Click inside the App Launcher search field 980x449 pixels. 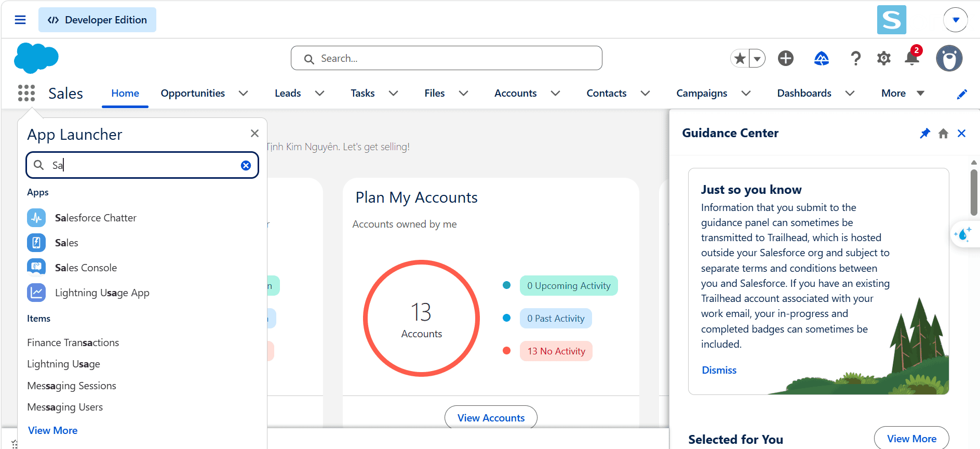[142, 165]
